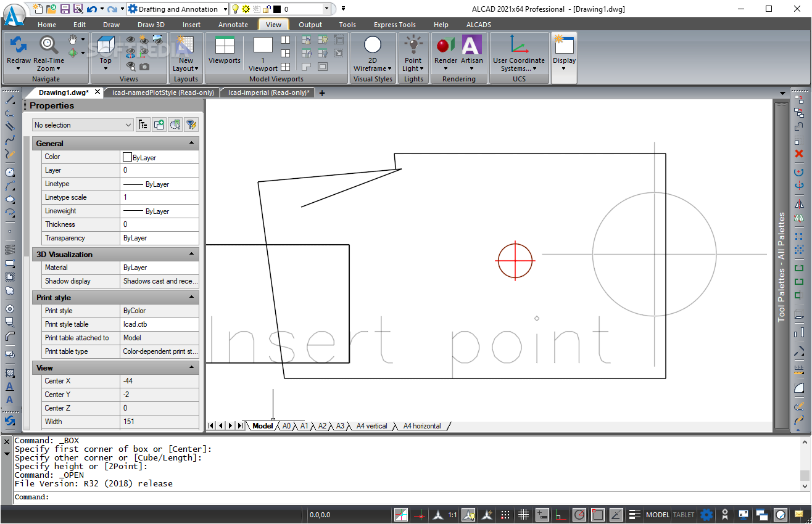This screenshot has width=812, height=524.
Task: Click the New document icon in quick access toolbar
Action: (x=39, y=9)
